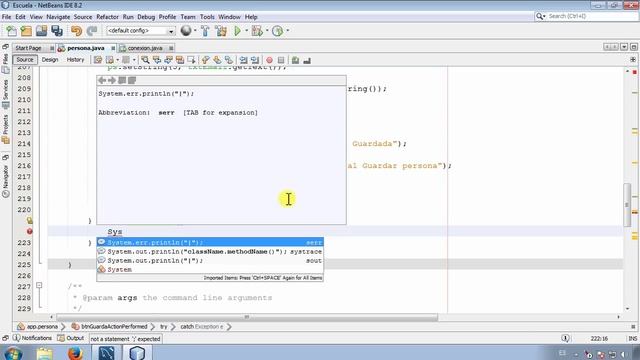Image resolution: width=640 pixels, height=360 pixels.
Task: Click Shift Line Right icon
Action: (255, 60)
